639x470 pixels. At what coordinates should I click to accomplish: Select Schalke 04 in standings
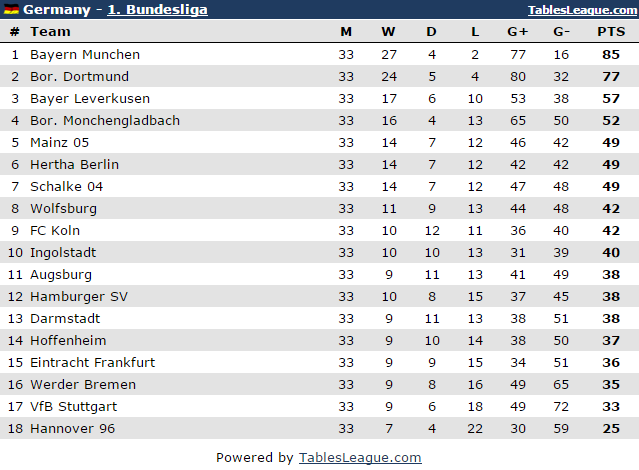click(x=66, y=186)
